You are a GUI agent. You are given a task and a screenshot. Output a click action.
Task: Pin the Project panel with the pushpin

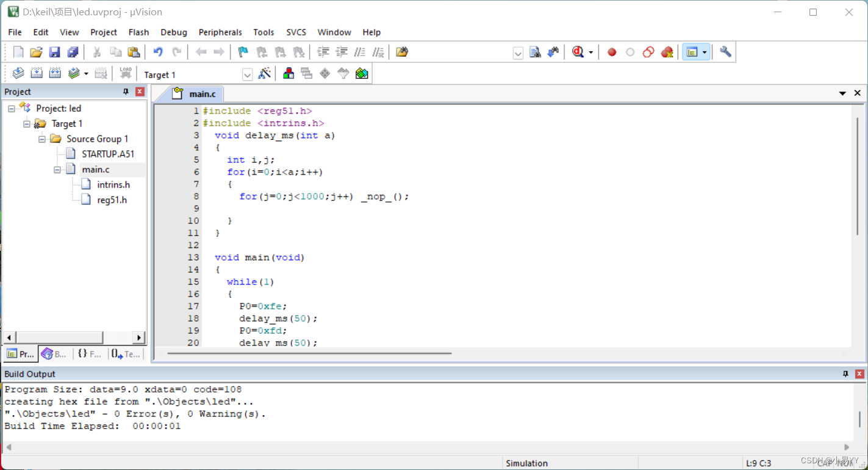pyautogui.click(x=126, y=92)
